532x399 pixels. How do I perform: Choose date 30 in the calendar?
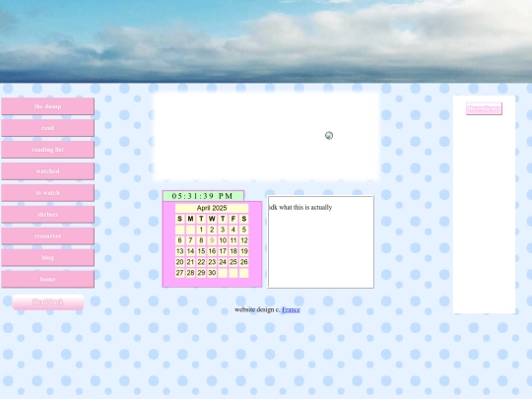tap(212, 273)
